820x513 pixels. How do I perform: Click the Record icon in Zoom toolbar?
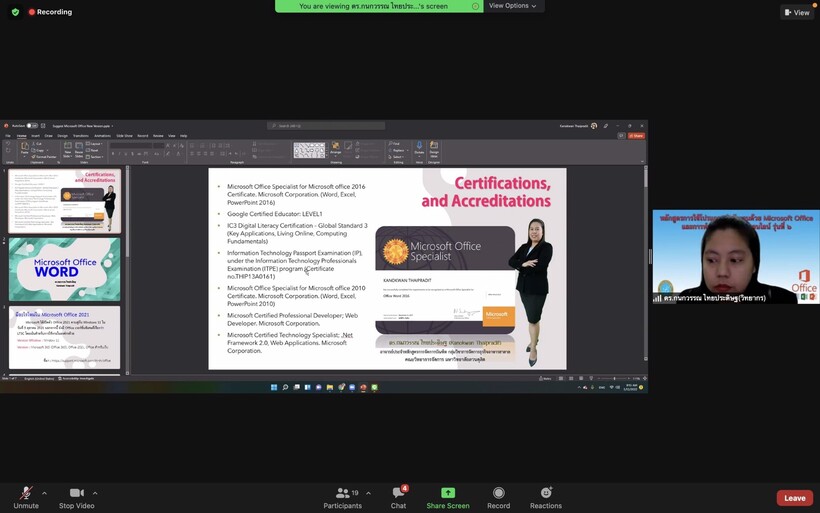point(498,493)
